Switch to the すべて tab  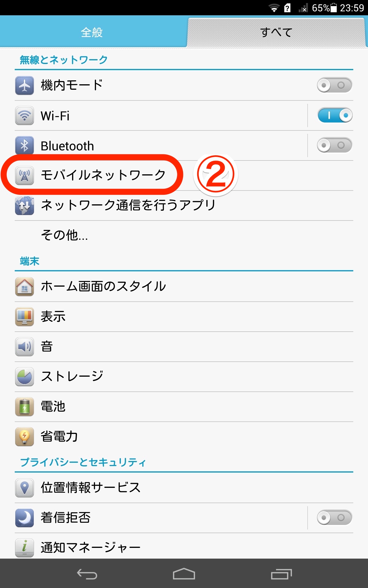point(277,32)
